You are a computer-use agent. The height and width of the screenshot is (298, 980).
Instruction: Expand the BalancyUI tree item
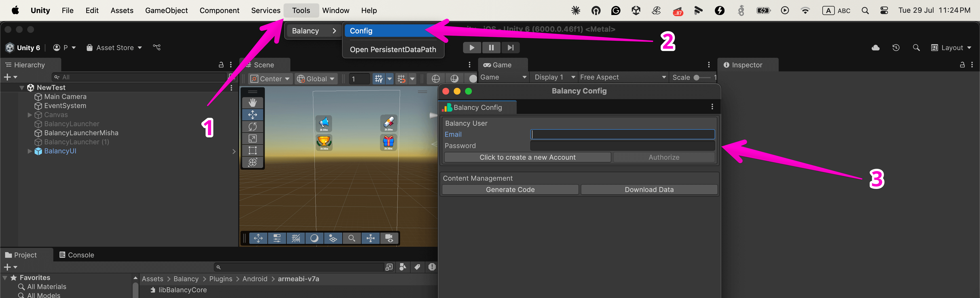pyautogui.click(x=30, y=151)
